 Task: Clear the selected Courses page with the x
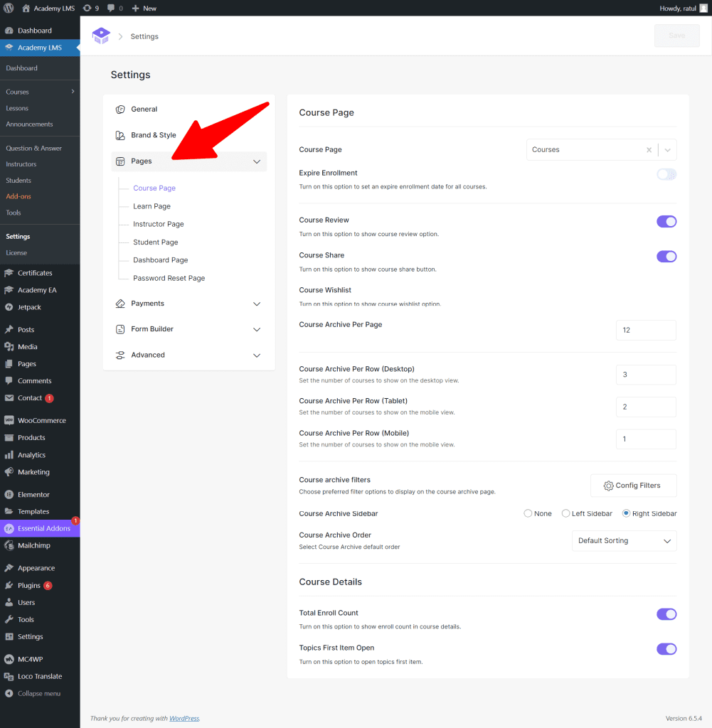[x=649, y=150]
